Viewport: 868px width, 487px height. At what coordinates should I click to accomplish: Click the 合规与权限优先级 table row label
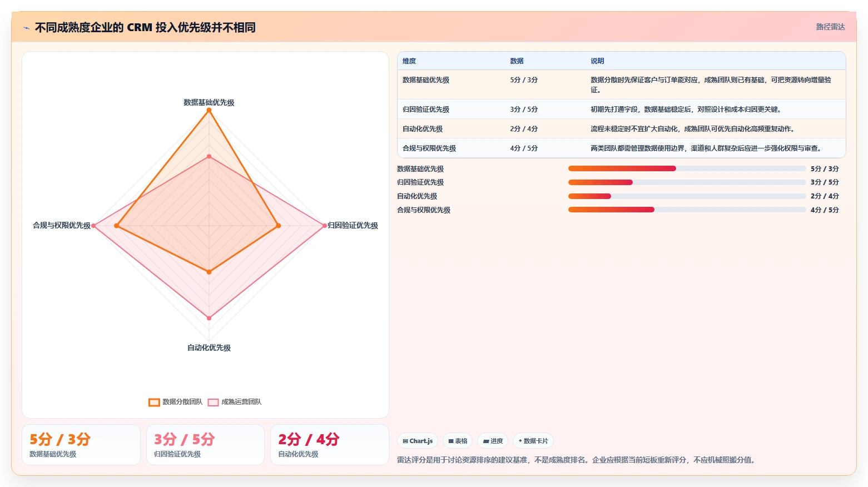[429, 148]
